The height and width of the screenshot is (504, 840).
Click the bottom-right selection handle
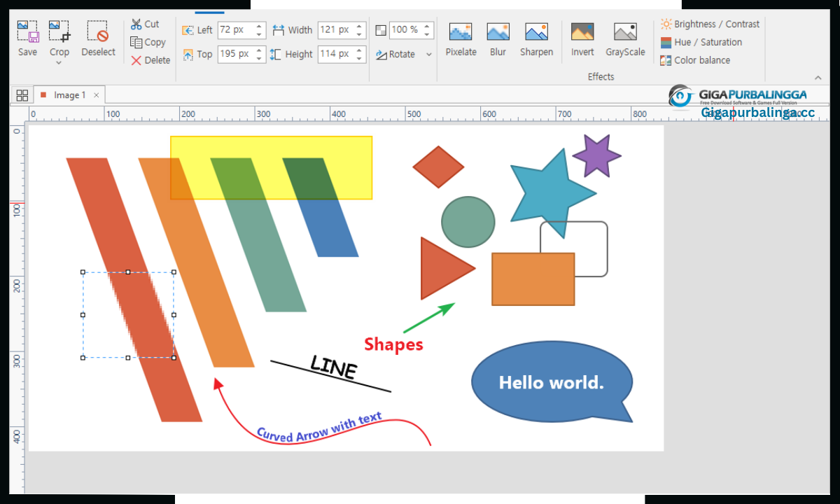click(x=174, y=358)
